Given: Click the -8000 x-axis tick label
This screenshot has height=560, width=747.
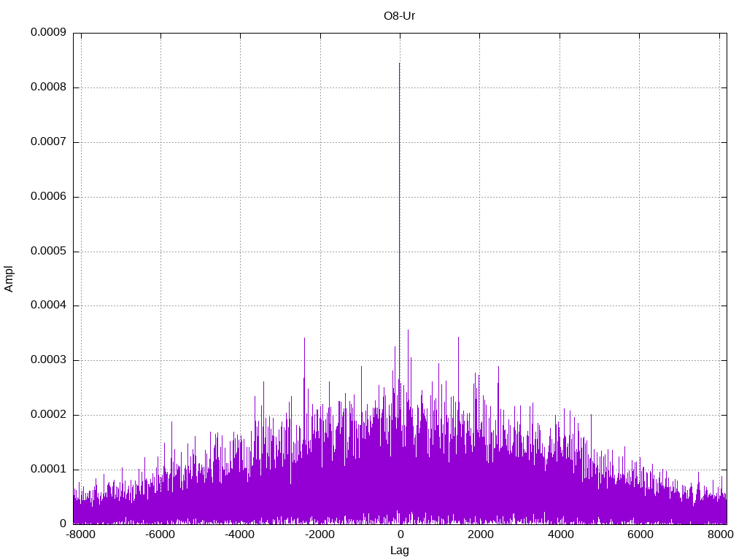Looking at the screenshot, I should (80, 534).
